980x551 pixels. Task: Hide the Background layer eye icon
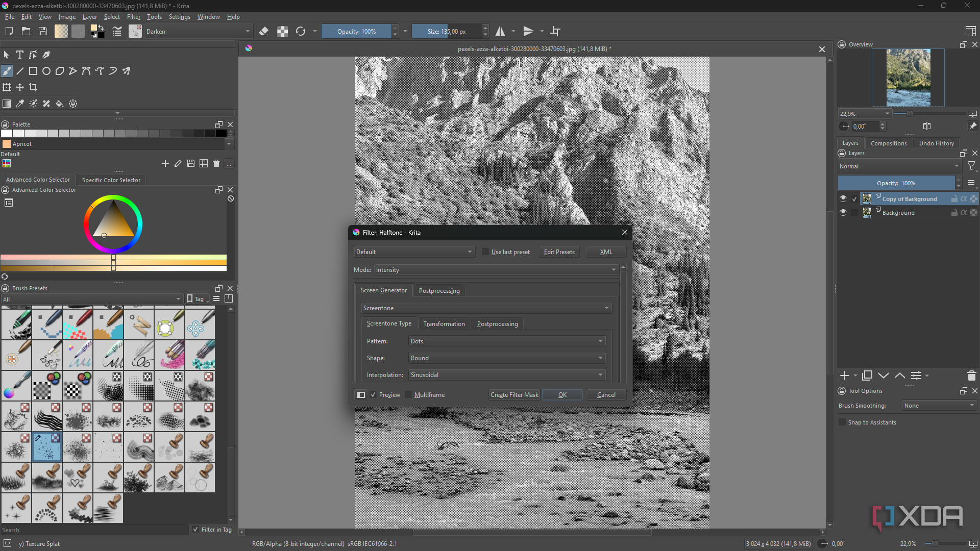click(843, 213)
